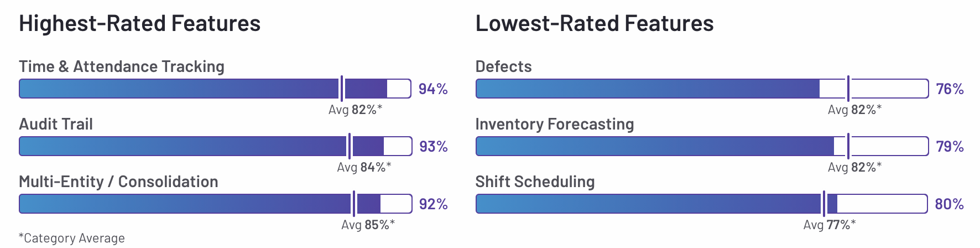Click the Inventory Forecasting label
This screenshot has height=248, width=980.
click(x=555, y=124)
